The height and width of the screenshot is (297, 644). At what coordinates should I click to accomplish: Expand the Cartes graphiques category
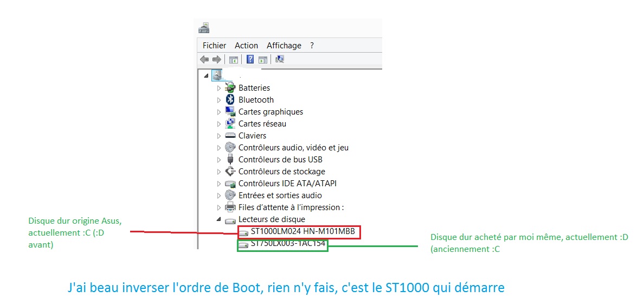(219, 112)
